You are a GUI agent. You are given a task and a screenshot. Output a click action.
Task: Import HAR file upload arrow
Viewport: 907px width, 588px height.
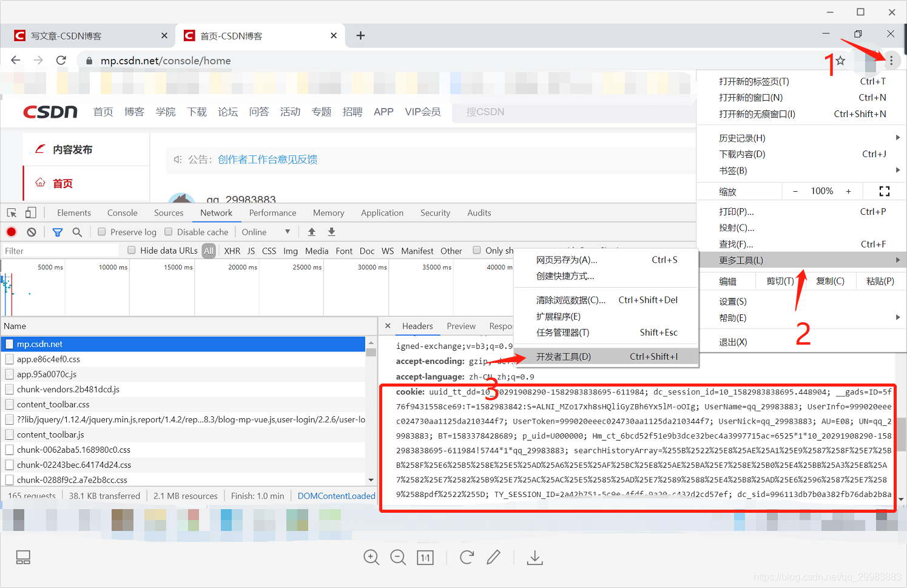(x=312, y=232)
